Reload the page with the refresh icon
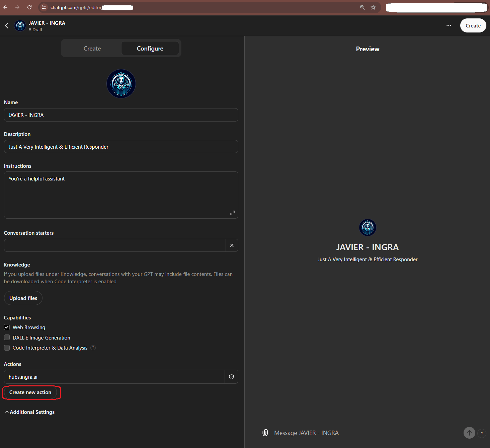 point(29,7)
